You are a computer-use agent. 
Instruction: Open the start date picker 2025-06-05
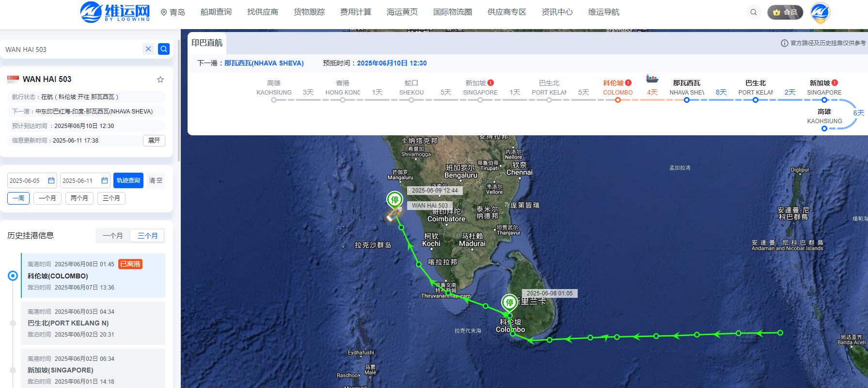pos(32,180)
